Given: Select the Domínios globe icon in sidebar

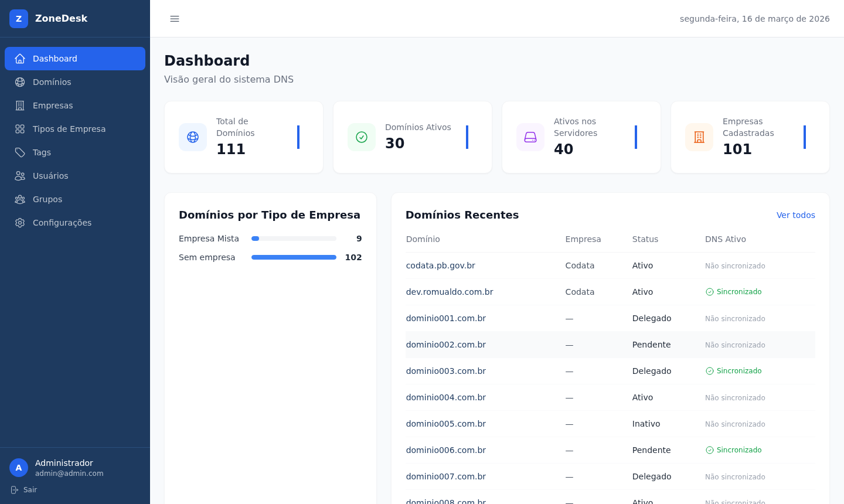Looking at the screenshot, I should [19, 82].
